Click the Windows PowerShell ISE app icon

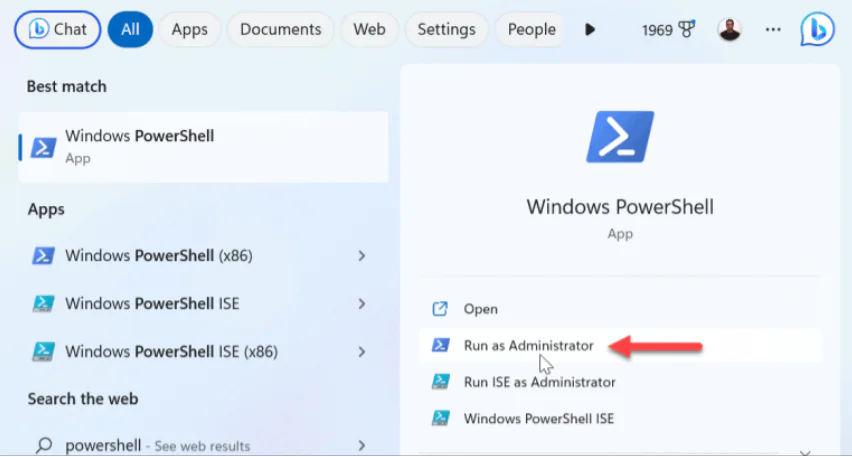pos(43,303)
